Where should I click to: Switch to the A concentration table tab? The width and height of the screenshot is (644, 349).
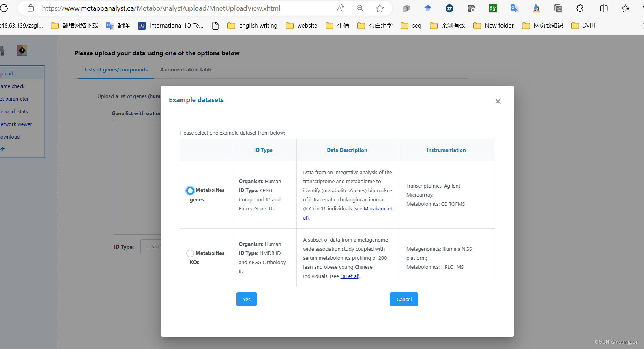pos(186,70)
